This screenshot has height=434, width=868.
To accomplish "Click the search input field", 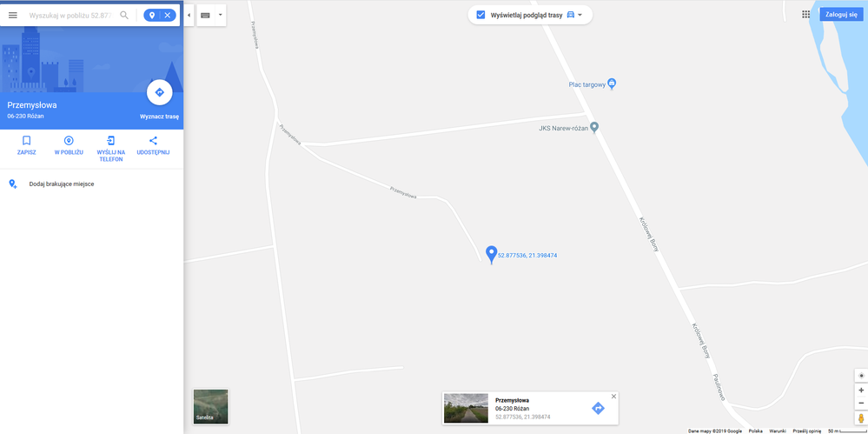I will tap(70, 16).
